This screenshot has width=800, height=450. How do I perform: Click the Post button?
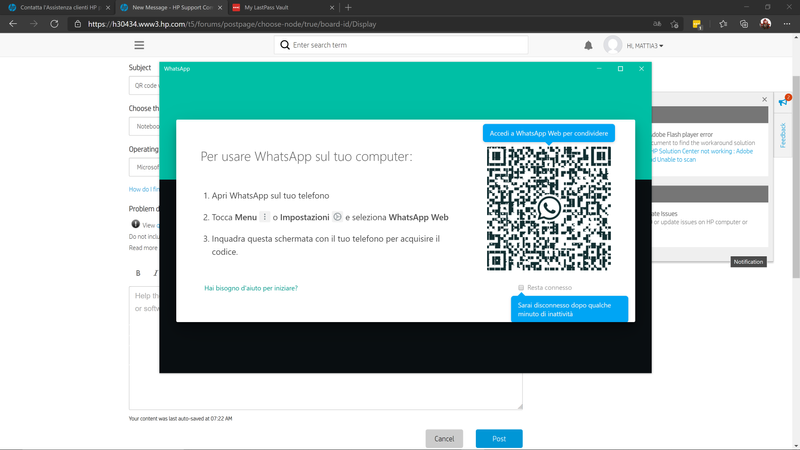click(499, 439)
